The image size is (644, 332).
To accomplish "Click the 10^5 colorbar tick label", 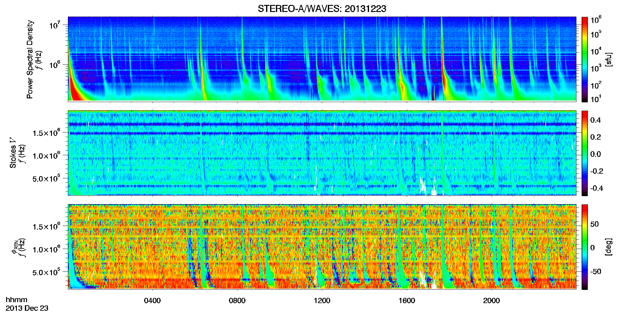I will pos(596,34).
